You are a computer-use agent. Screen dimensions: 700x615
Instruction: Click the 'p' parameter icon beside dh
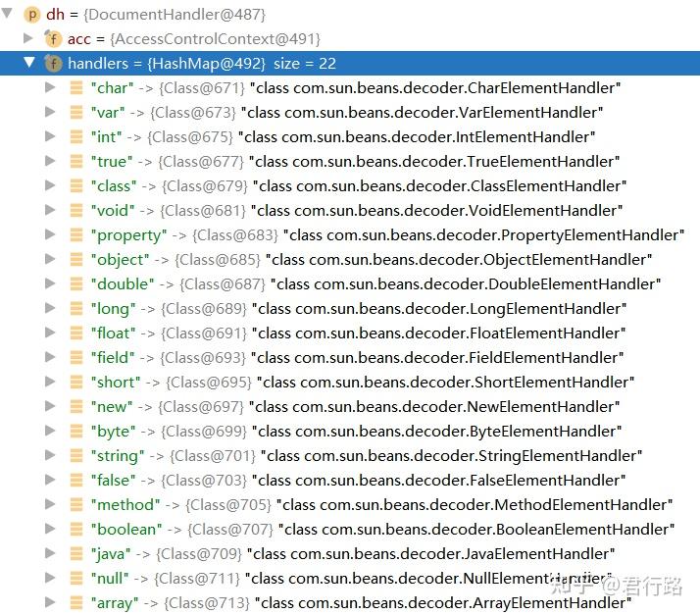[x=32, y=15]
